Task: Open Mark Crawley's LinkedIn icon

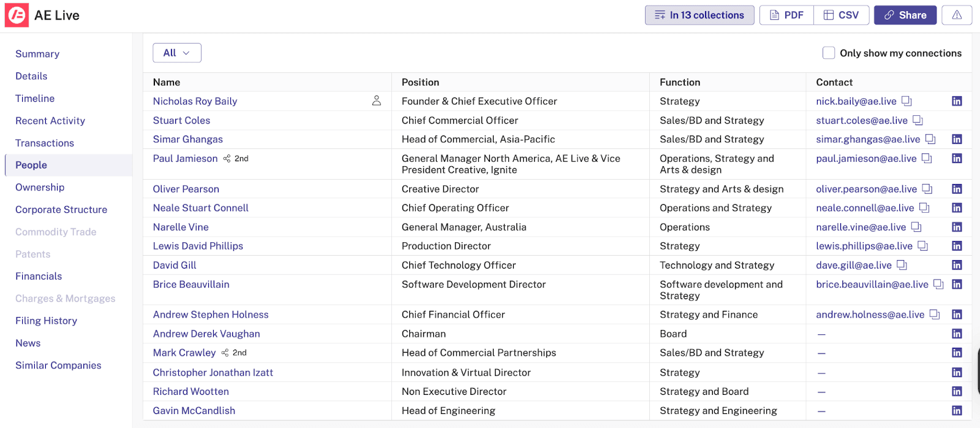Action: click(x=957, y=353)
